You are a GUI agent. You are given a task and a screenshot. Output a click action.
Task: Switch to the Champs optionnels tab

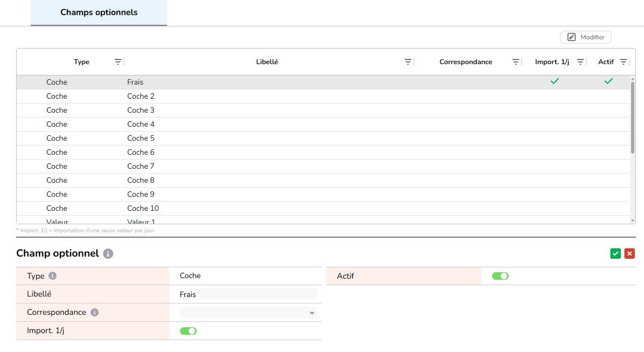pos(99,13)
